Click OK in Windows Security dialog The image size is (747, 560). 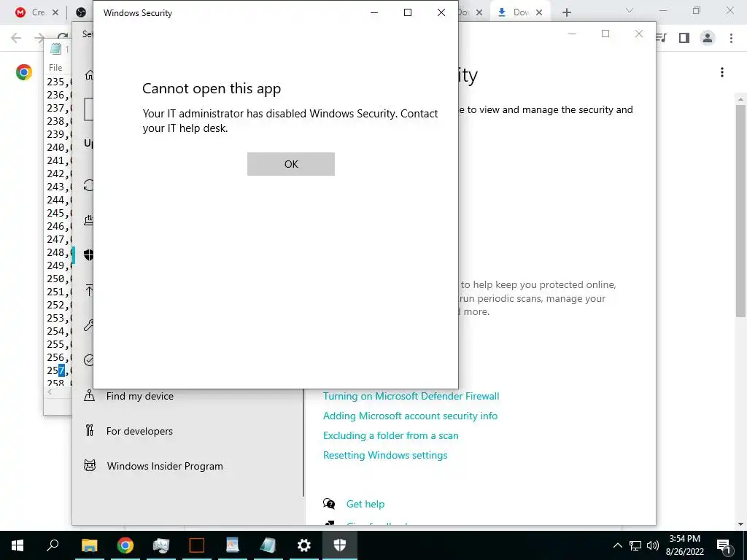pos(290,164)
